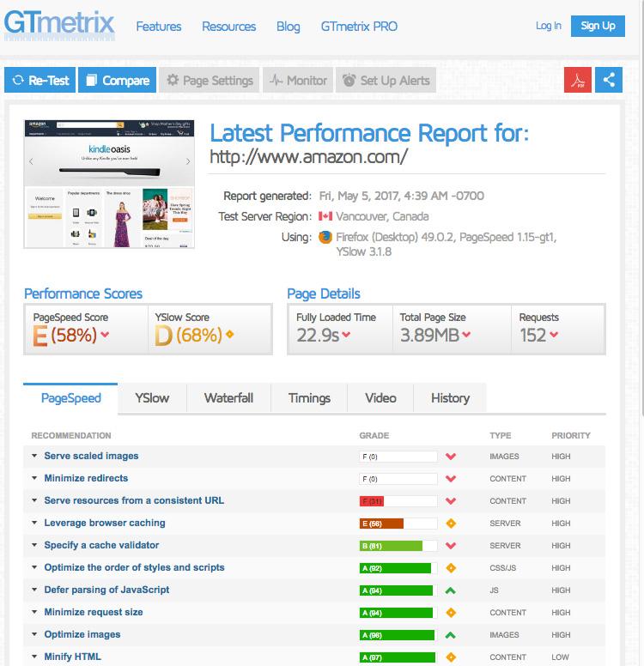The width and height of the screenshot is (644, 666).
Task: Click the http://www.amazon.com/ URL text
Action: 308,157
